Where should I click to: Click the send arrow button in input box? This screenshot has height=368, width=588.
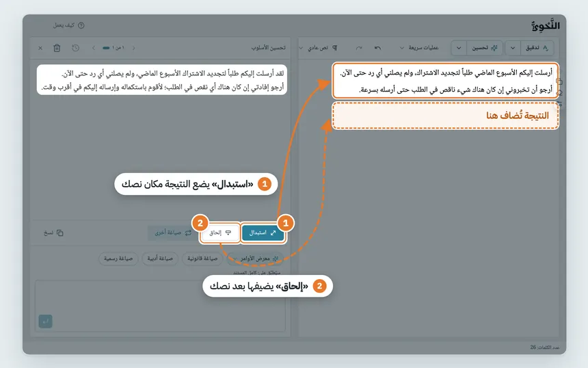point(45,321)
